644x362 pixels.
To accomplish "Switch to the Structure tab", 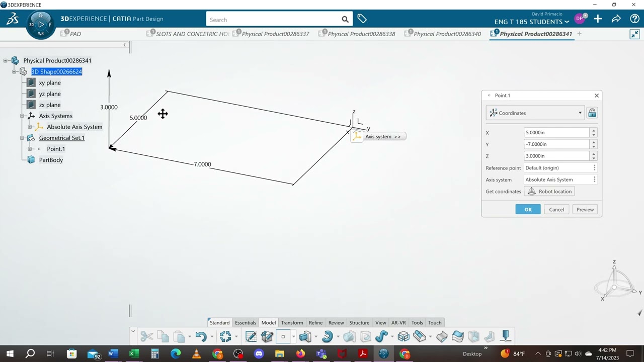I will 359,323.
